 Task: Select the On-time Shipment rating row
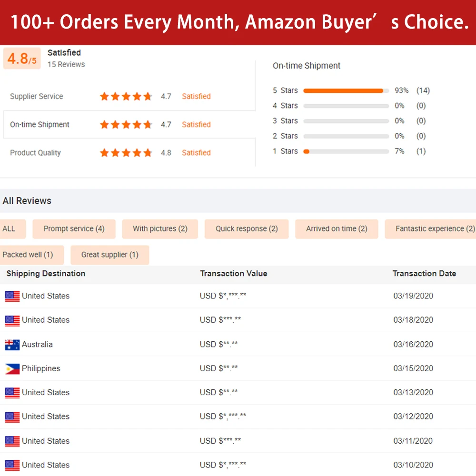129,125
